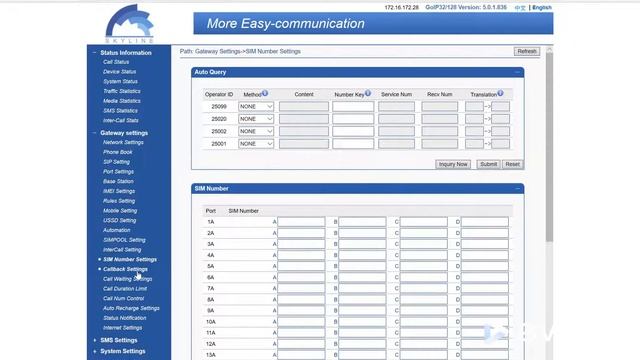
Task: Select SIM Number Settings in sidebar
Action: (130, 260)
